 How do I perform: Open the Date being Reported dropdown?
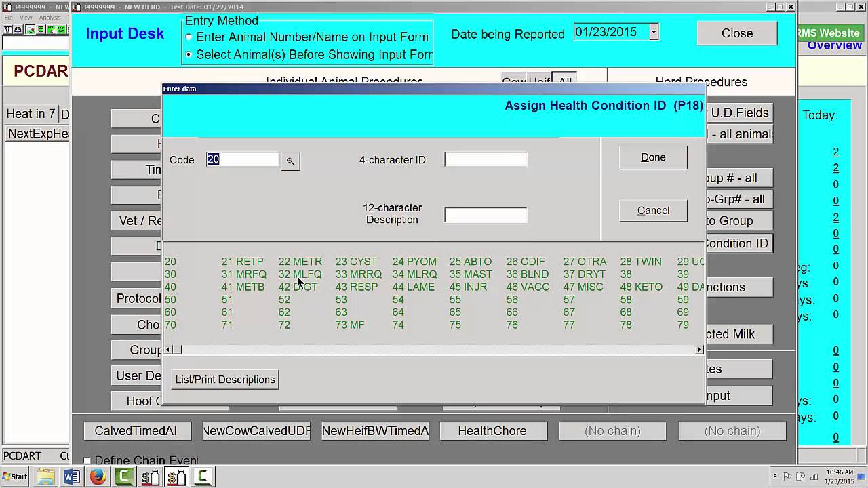(x=654, y=32)
